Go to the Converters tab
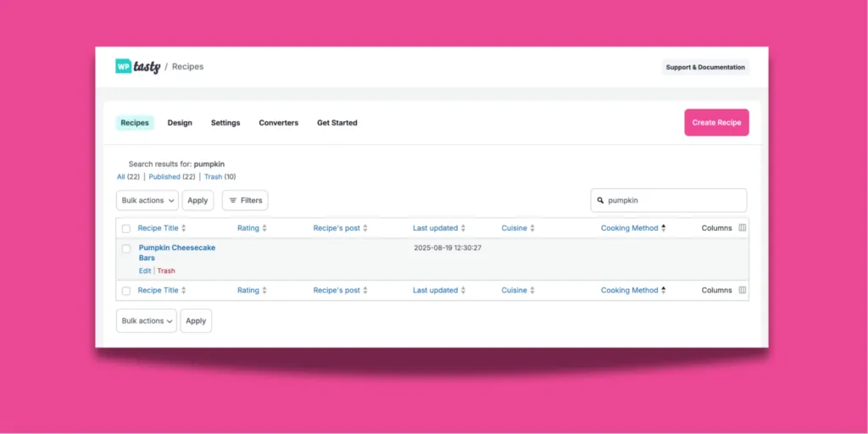This screenshot has width=868, height=434. (278, 123)
